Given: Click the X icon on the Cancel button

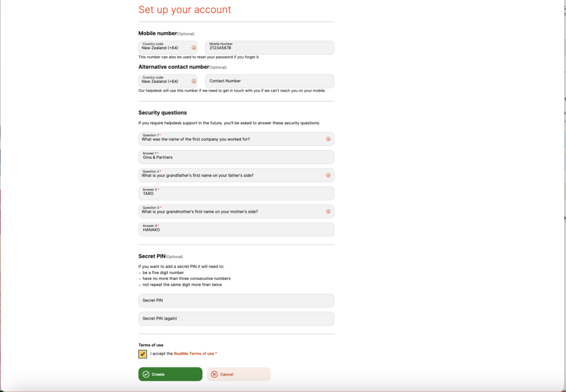Looking at the screenshot, I should click(214, 374).
